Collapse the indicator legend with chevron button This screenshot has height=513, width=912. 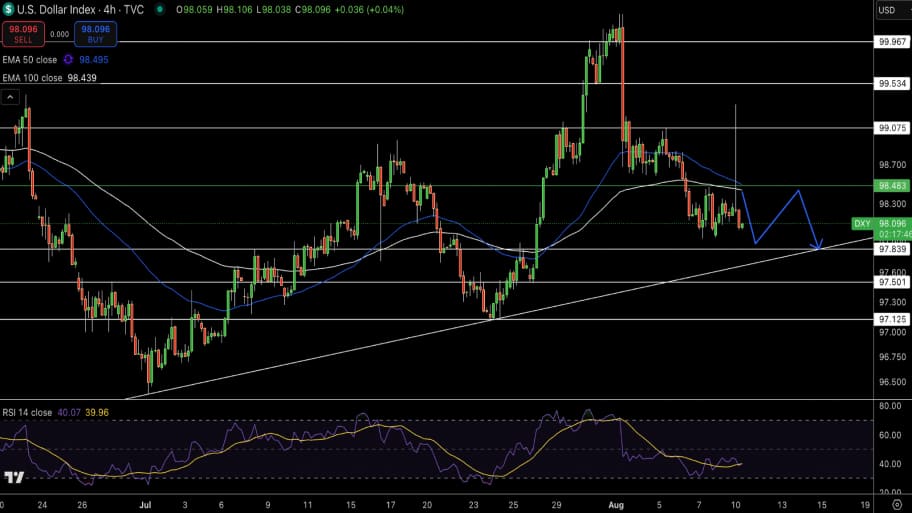[x=10, y=97]
